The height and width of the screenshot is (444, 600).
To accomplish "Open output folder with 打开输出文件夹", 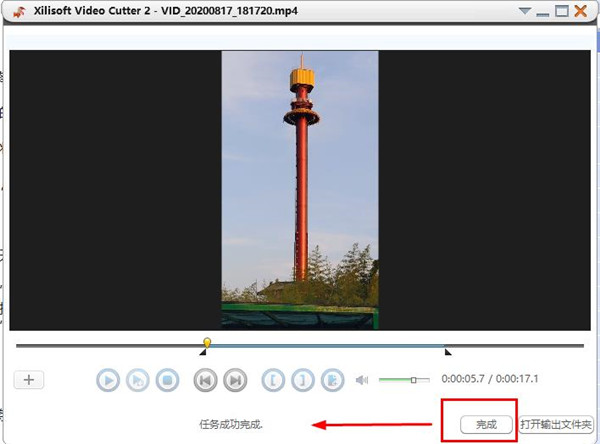I will pyautogui.click(x=556, y=424).
